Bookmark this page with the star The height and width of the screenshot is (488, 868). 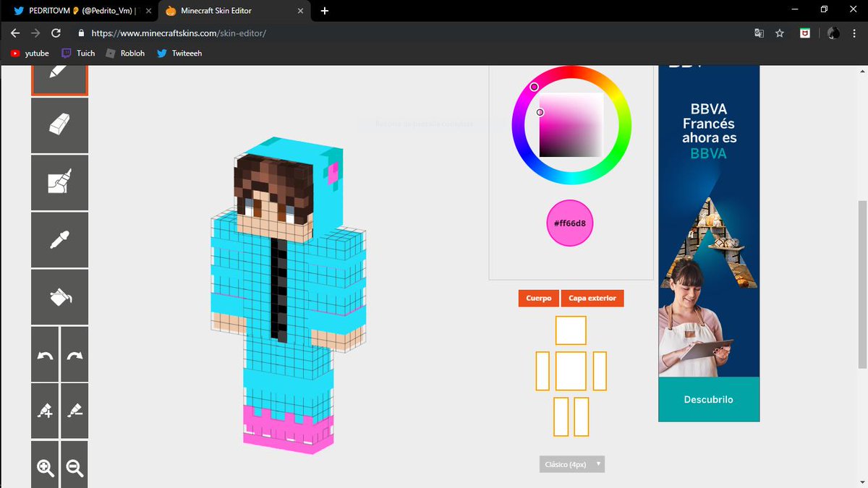click(780, 33)
